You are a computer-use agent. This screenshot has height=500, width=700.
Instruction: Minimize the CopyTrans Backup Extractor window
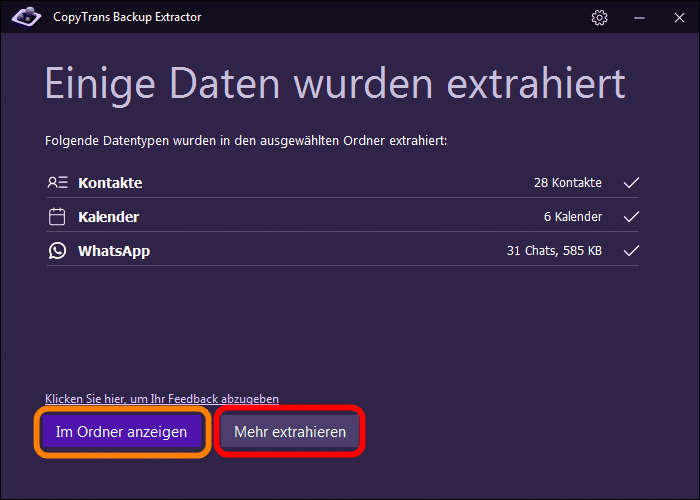pos(639,17)
